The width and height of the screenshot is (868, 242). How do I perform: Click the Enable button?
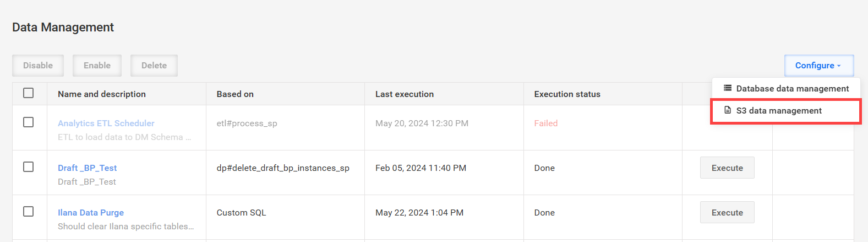point(97,66)
